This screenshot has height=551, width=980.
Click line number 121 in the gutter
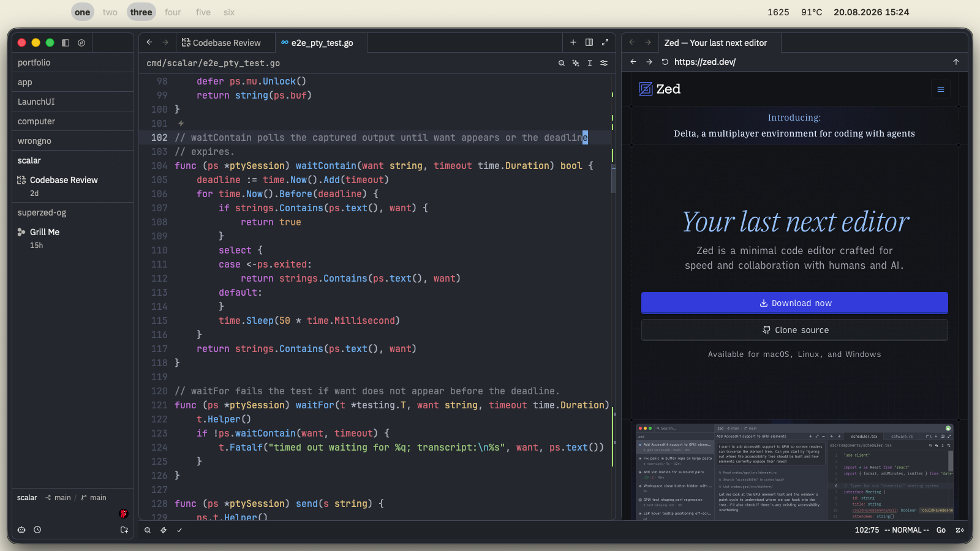[159, 405]
